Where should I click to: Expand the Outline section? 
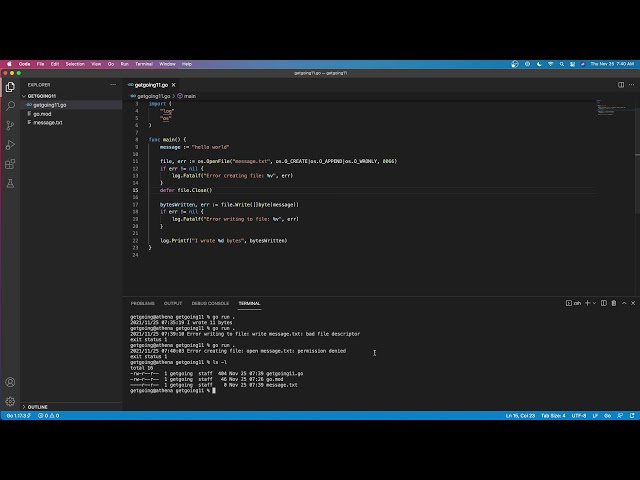[38, 407]
